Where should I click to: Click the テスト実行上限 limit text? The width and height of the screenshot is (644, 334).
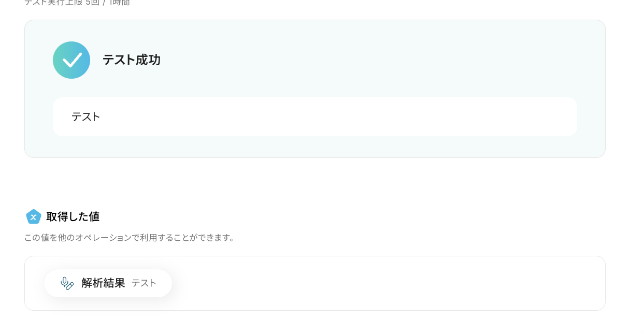pyautogui.click(x=77, y=3)
